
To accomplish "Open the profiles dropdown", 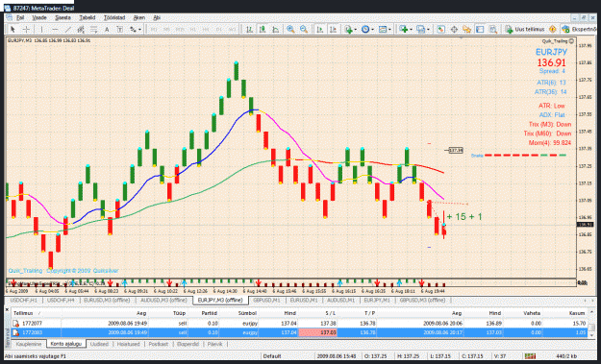I will pos(422,29).
